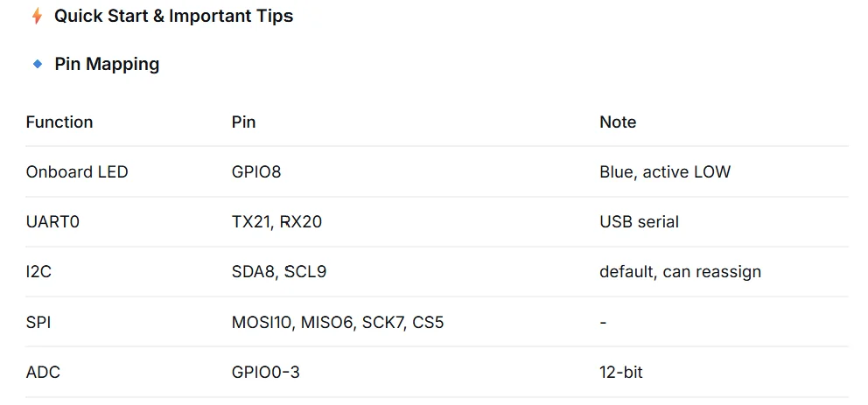
Task: Click the GPIO8 pin cell
Action: click(x=256, y=172)
